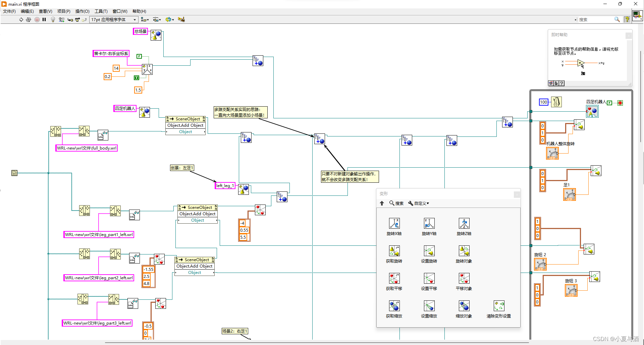This screenshot has width=644, height=345.
Task: Select 旋转对象 in the 变形 palette
Action: coord(464,254)
